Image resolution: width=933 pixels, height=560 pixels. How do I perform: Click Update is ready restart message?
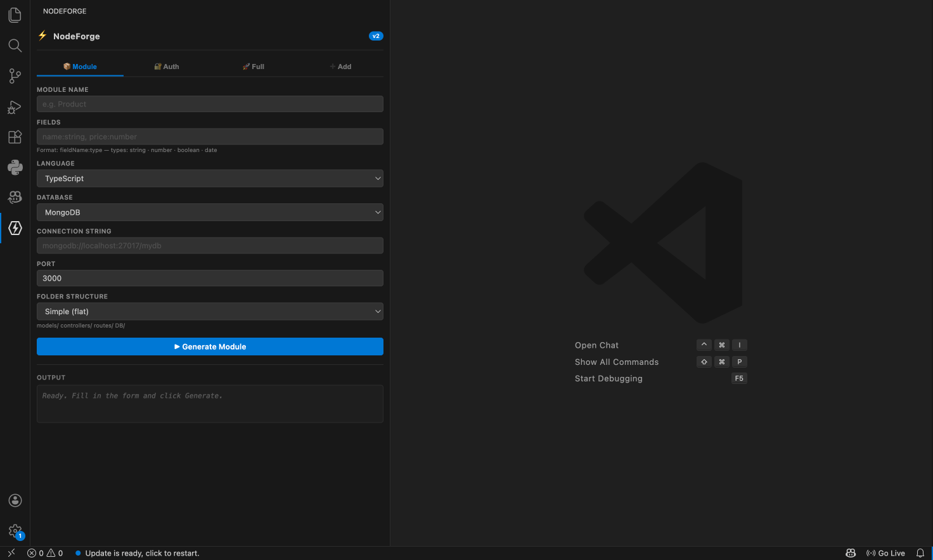137,553
